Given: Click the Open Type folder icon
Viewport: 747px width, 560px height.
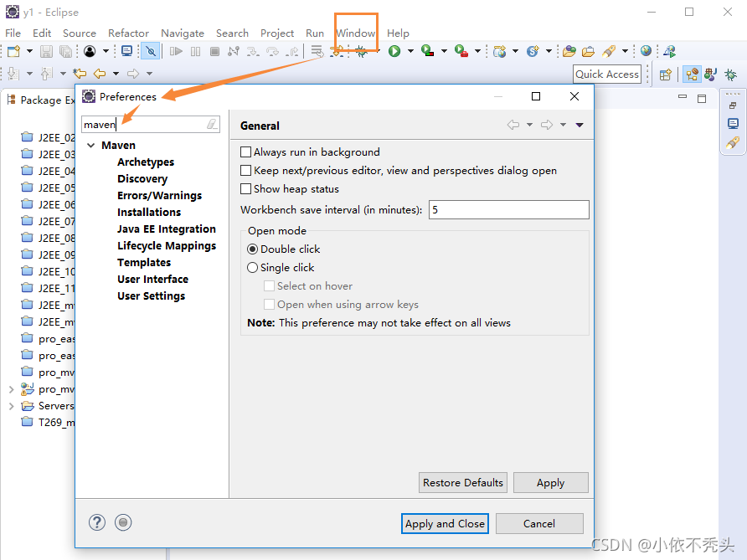Looking at the screenshot, I should coord(569,51).
